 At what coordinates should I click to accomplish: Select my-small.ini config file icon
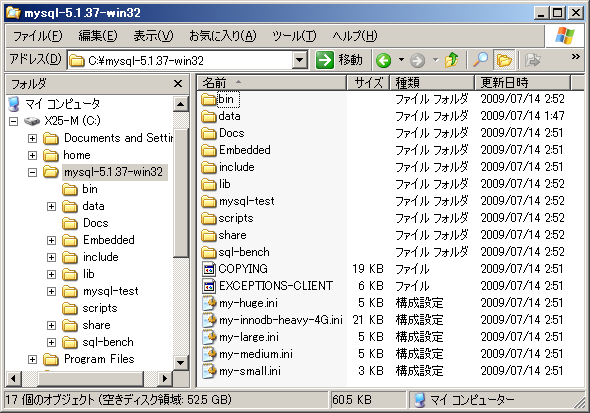tap(209, 371)
